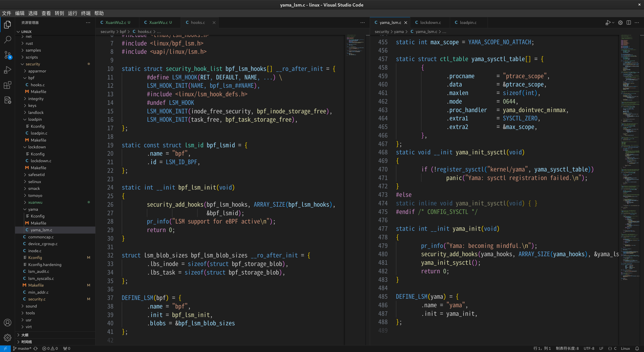The image size is (644, 352).
Task: Close the yama_lsm.c tab
Action: [x=406, y=23]
